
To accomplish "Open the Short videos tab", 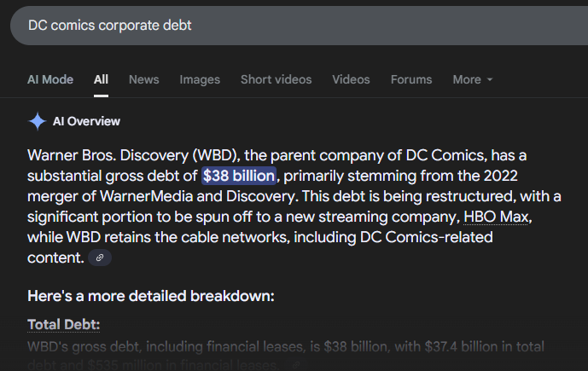I will [276, 79].
